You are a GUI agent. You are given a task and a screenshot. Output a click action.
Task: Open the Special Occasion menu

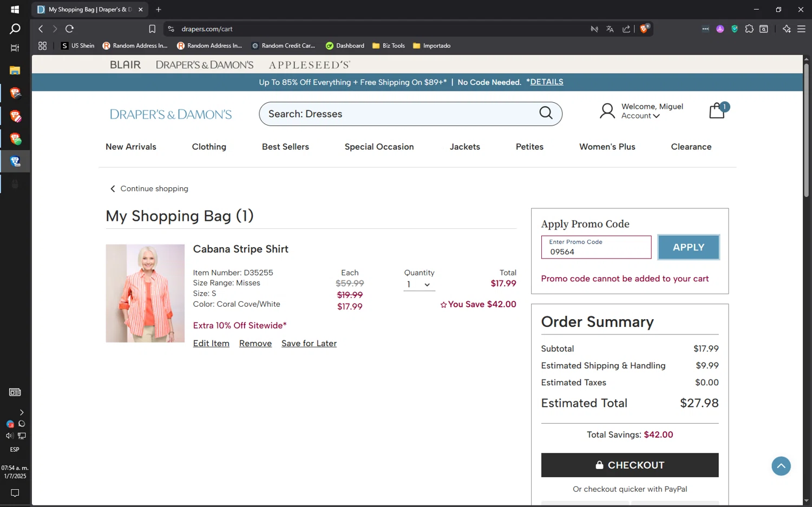tap(379, 147)
